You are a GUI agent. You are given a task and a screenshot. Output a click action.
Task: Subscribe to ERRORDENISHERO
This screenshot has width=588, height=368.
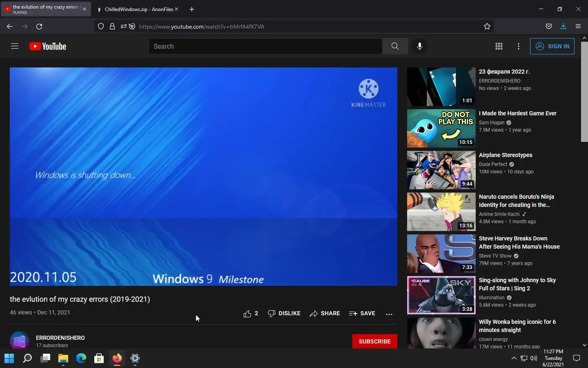point(374,341)
